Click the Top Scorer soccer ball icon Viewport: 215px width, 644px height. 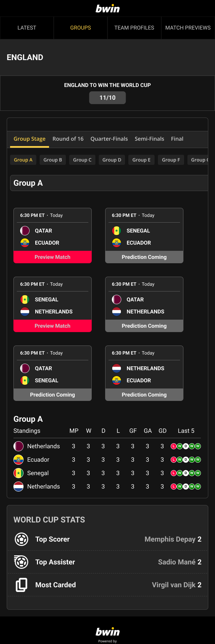coord(21,539)
